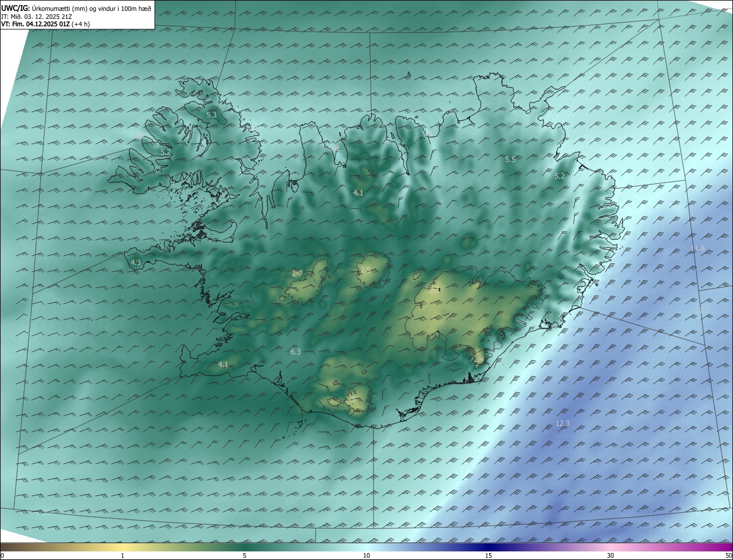Click the 6.3 value label on the map
The width and height of the screenshot is (733, 560).
(x=295, y=352)
